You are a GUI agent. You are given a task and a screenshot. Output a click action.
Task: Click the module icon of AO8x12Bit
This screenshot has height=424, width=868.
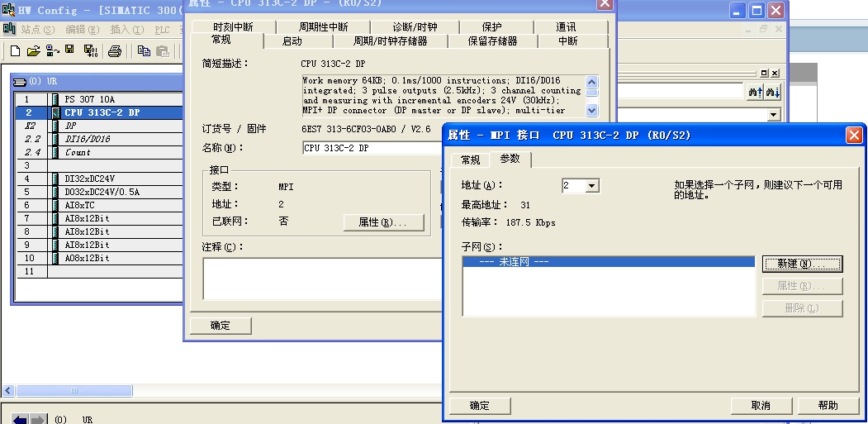[x=55, y=258]
